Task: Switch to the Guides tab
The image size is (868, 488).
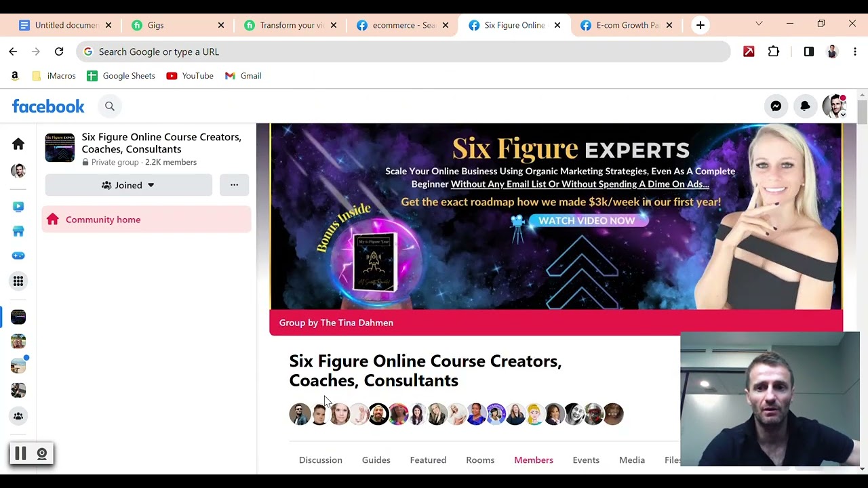Action: coord(376,460)
